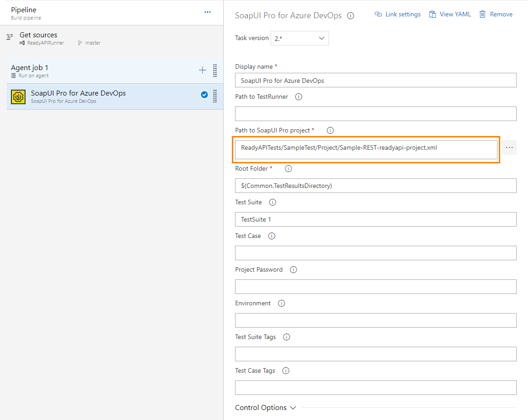This screenshot has height=420, width=528.
Task: Show info for SoapUI Pro task title
Action: tap(350, 16)
